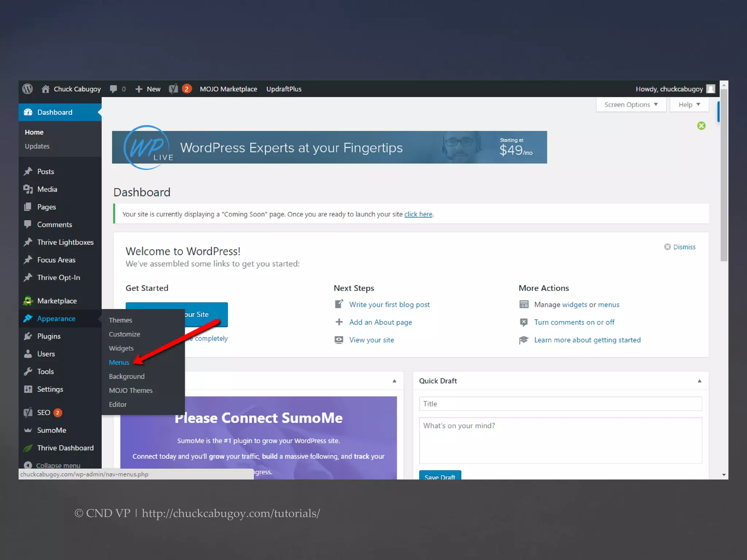
Task: Click the Comments icon in sidebar
Action: pyautogui.click(x=28, y=224)
